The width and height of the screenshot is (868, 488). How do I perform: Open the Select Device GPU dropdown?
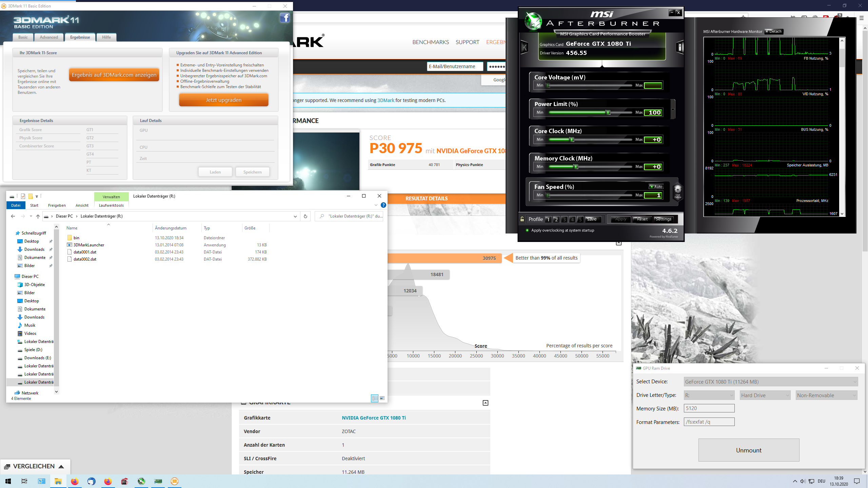click(x=770, y=382)
